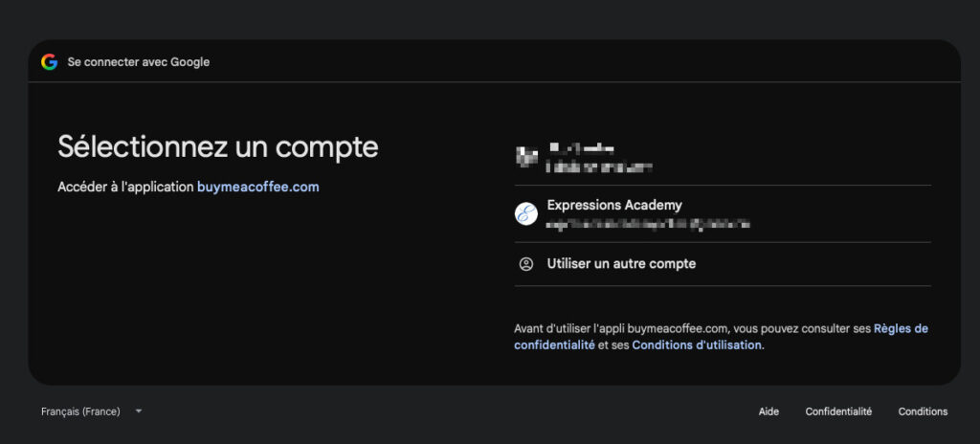This screenshot has height=444, width=980.
Task: Pick the first blurred account name
Action: tap(581, 149)
